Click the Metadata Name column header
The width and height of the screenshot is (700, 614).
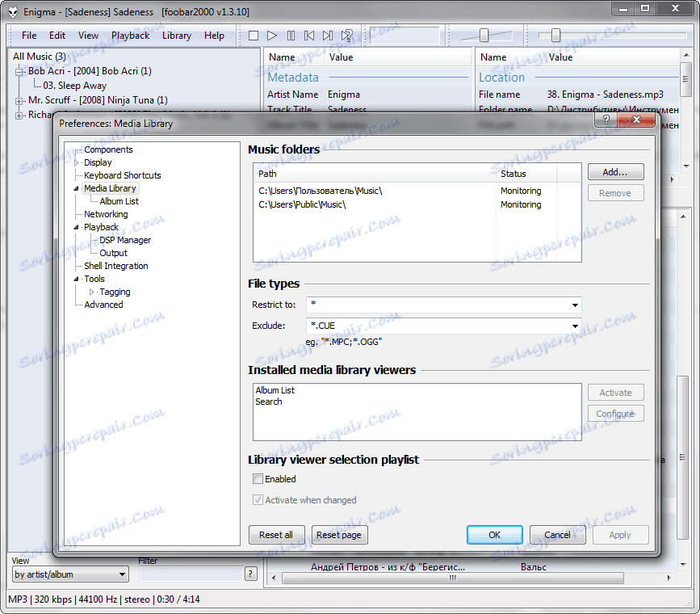click(295, 57)
